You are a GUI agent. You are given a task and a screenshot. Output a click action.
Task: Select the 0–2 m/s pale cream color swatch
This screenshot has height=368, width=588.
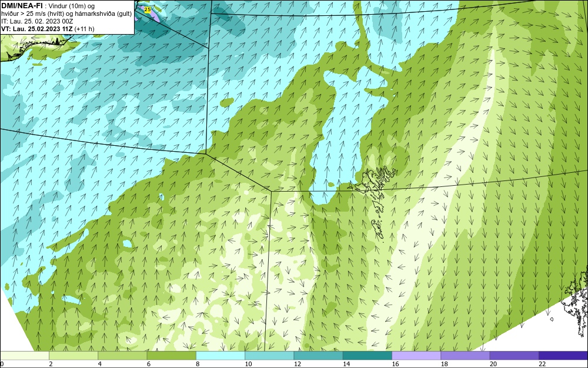pos(24,356)
